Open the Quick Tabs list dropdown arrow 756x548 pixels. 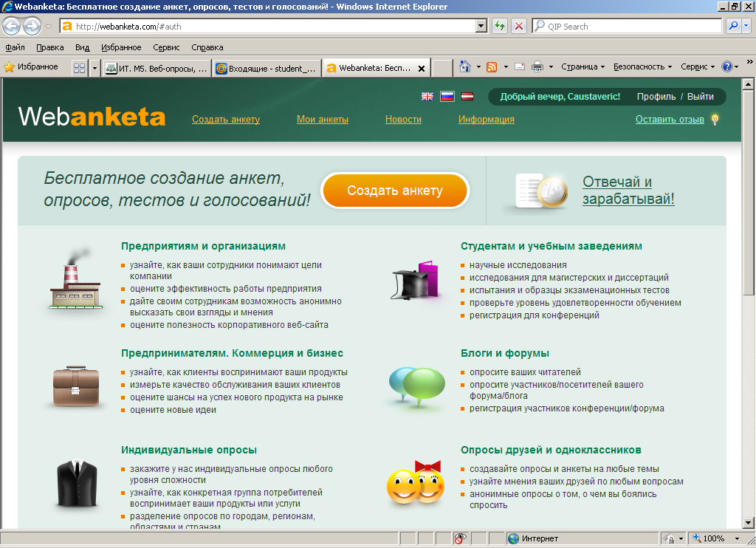(x=94, y=68)
